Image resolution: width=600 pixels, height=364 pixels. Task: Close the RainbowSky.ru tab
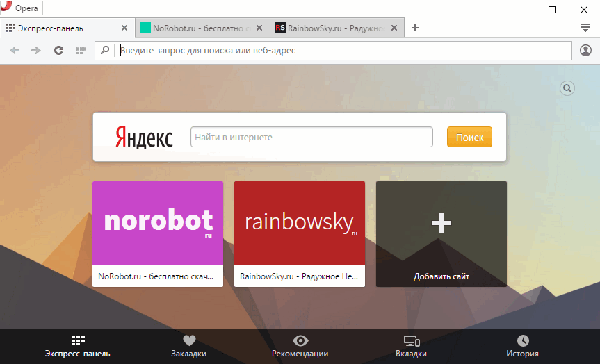pos(394,28)
